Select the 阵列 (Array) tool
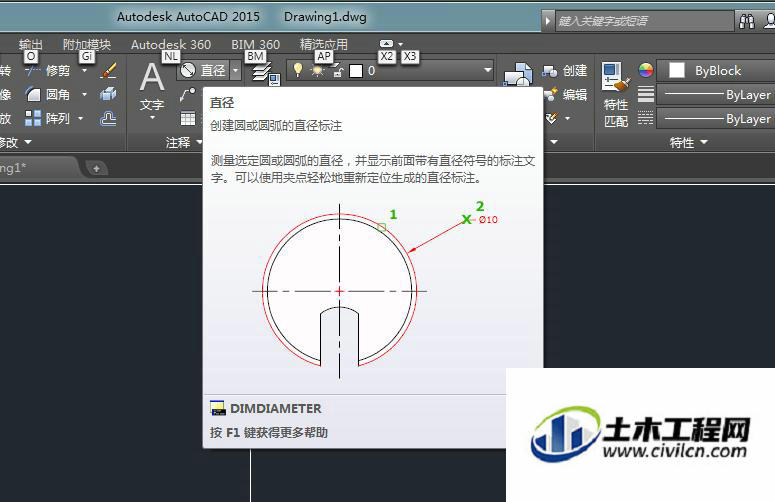 pyautogui.click(x=48, y=118)
